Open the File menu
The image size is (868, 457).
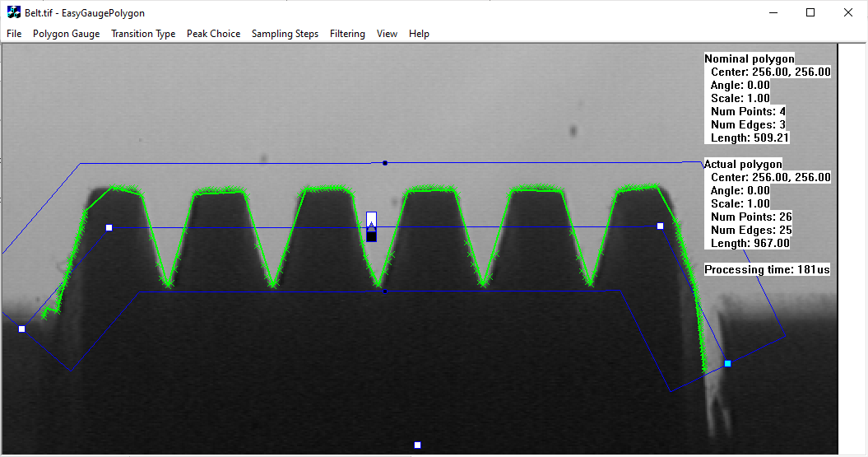tap(14, 34)
